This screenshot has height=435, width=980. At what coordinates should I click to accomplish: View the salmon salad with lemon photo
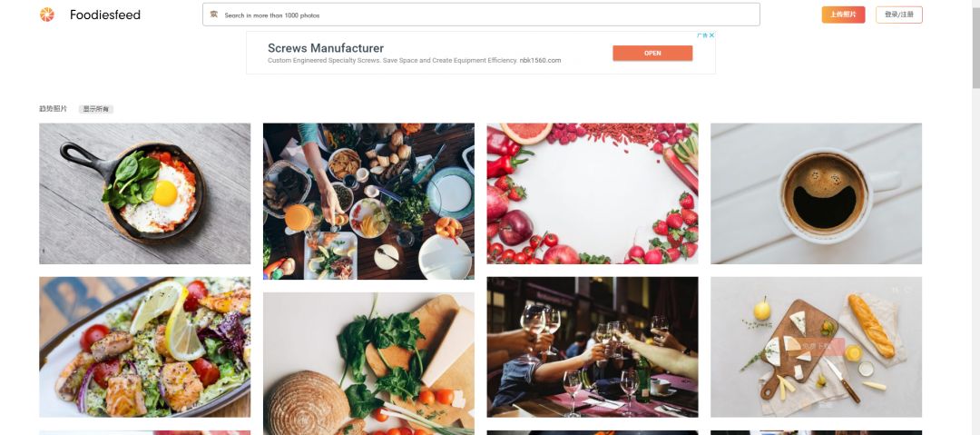point(144,347)
